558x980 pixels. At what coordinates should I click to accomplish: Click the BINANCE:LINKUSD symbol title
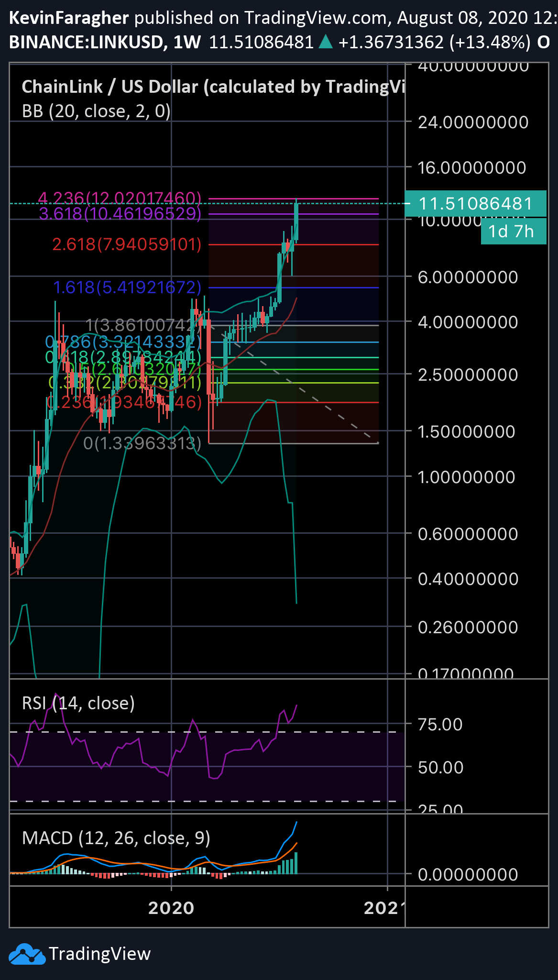tap(86, 43)
